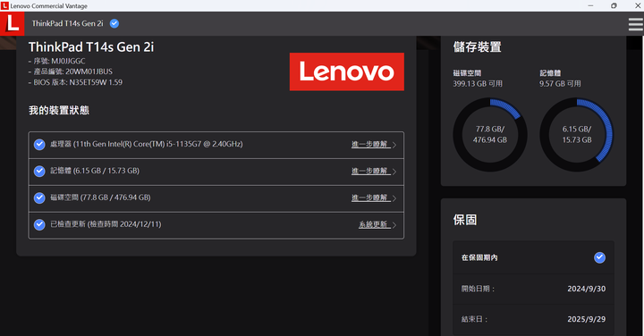Click the 已檢查更新 2024/12/11 text

[x=106, y=224]
